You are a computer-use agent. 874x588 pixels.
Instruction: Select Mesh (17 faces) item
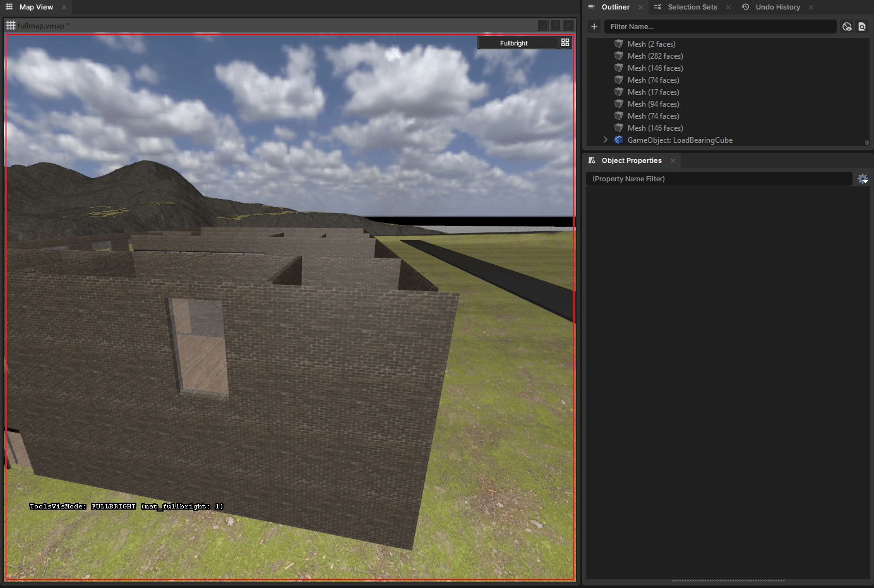(653, 92)
